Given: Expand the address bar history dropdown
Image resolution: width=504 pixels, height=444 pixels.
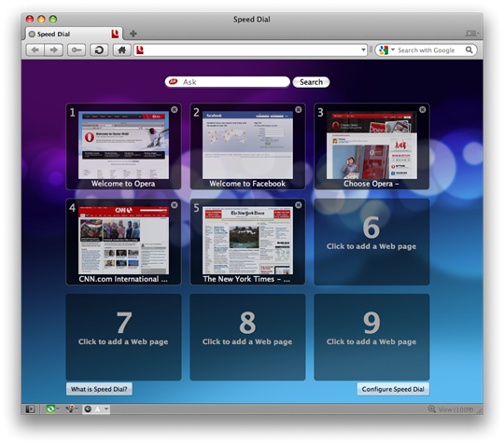Looking at the screenshot, I should click(x=363, y=50).
